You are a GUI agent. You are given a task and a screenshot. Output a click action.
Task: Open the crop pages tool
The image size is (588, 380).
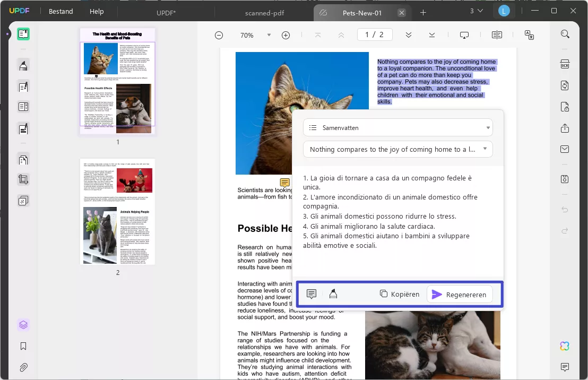(23, 179)
